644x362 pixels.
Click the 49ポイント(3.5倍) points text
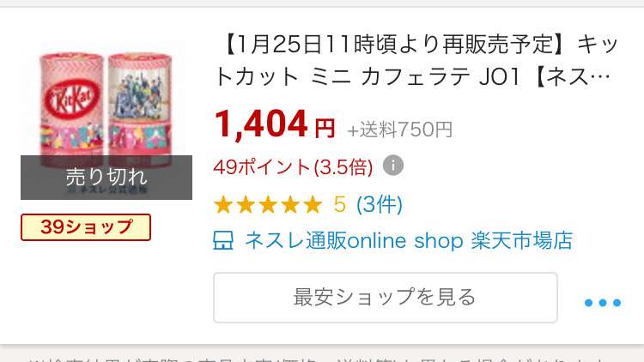293,166
